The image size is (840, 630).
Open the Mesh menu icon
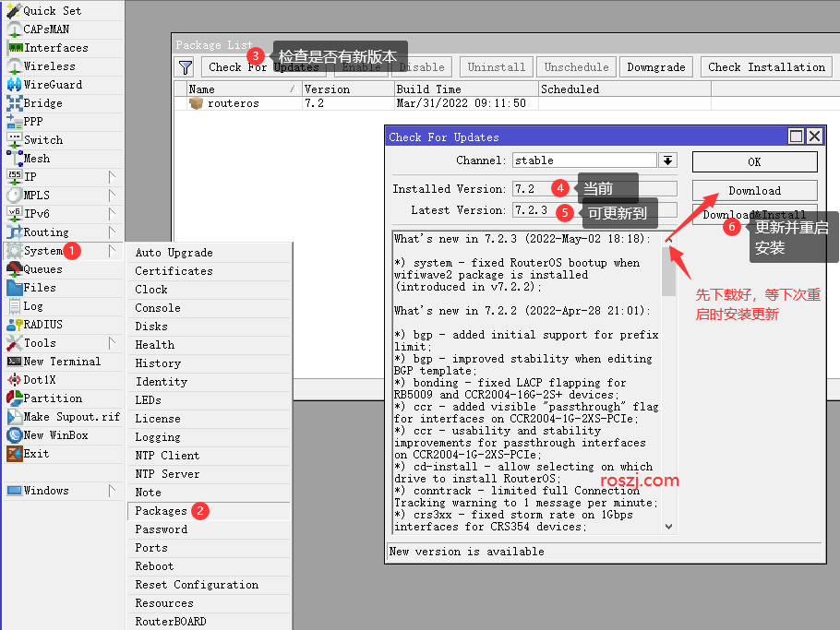14,159
